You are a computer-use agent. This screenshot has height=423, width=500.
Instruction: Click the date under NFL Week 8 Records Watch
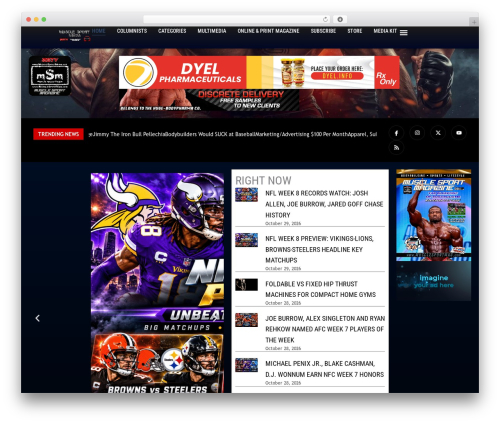(283, 223)
